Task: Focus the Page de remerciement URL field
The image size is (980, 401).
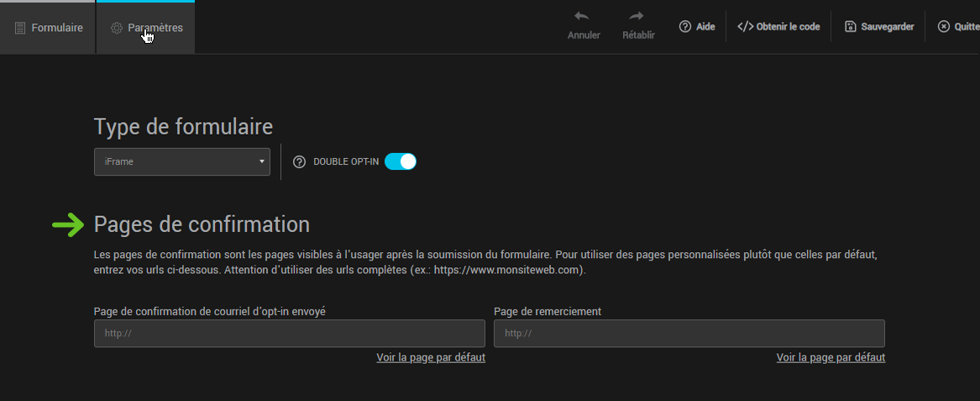Action: 689,333
